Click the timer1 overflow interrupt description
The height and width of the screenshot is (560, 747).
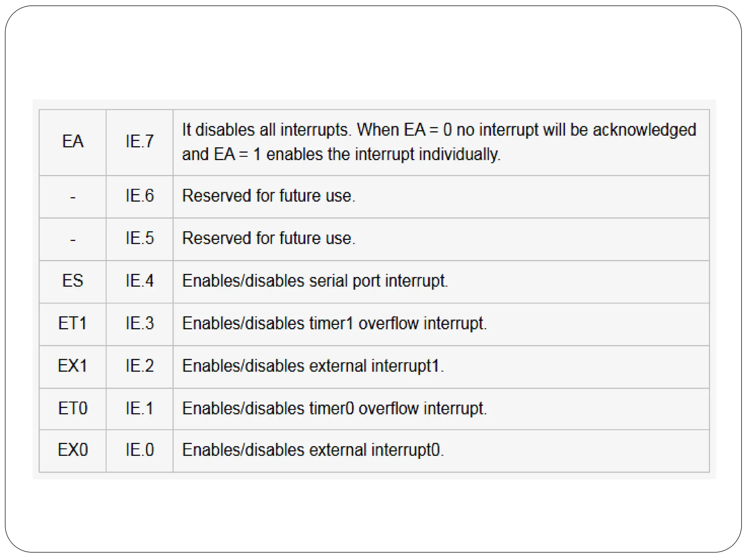click(334, 323)
